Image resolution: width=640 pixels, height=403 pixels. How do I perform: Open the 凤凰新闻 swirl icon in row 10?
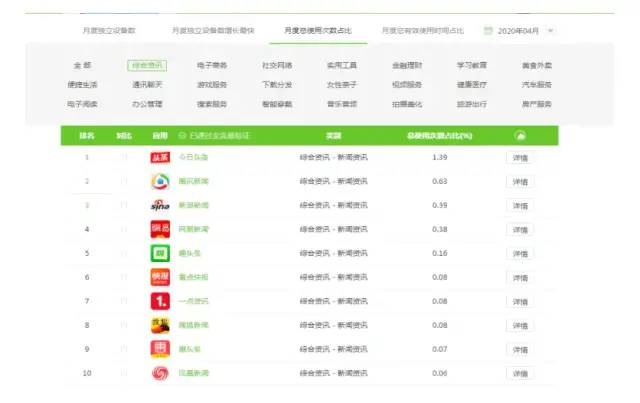pos(160,373)
